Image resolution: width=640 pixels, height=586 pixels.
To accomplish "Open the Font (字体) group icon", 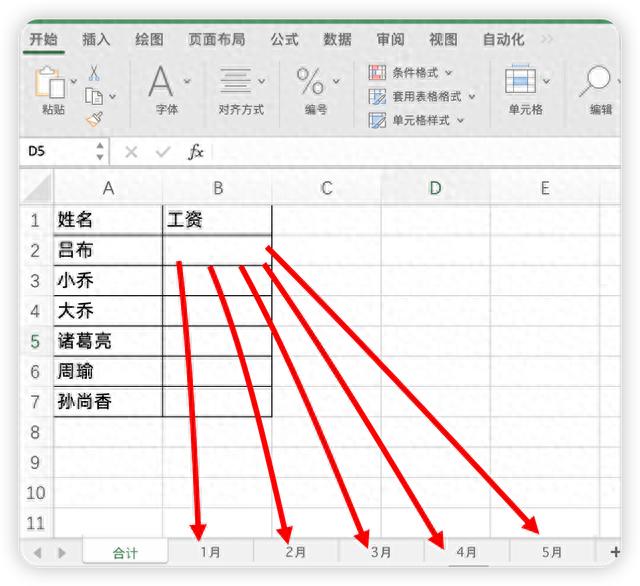I will click(x=160, y=81).
